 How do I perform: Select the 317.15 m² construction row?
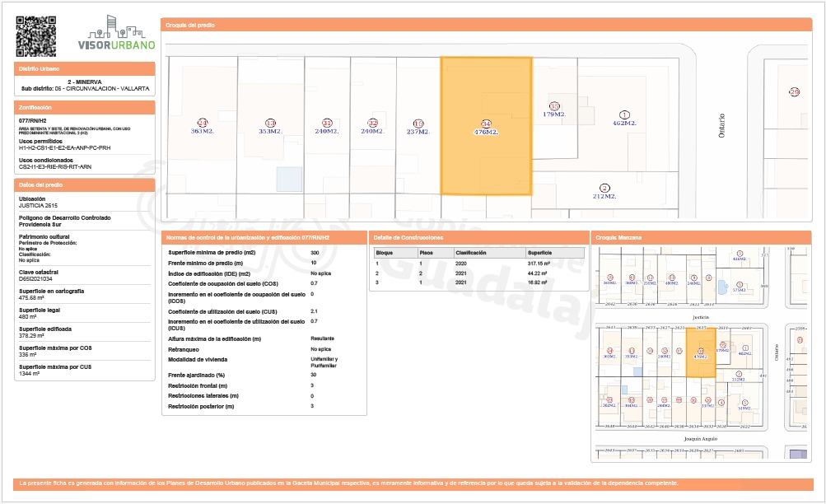(x=478, y=263)
